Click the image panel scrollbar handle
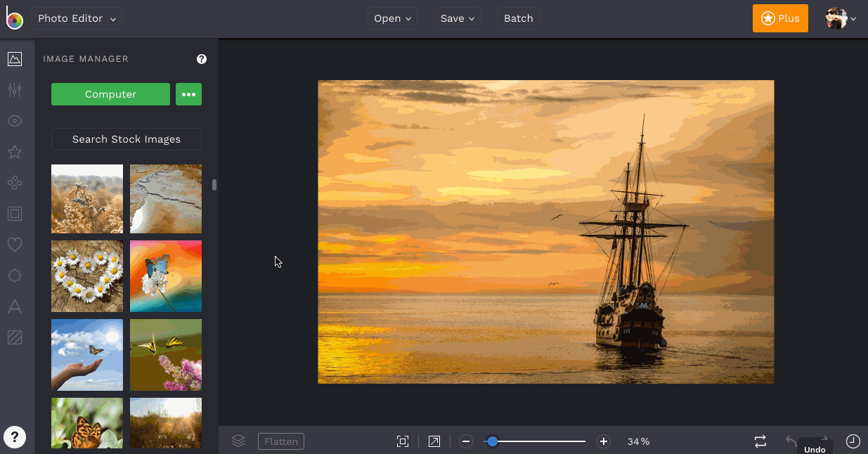This screenshot has height=454, width=868. (x=214, y=185)
